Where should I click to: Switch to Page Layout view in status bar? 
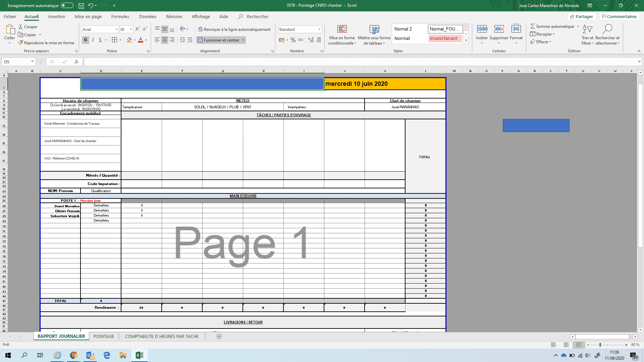(x=566, y=345)
